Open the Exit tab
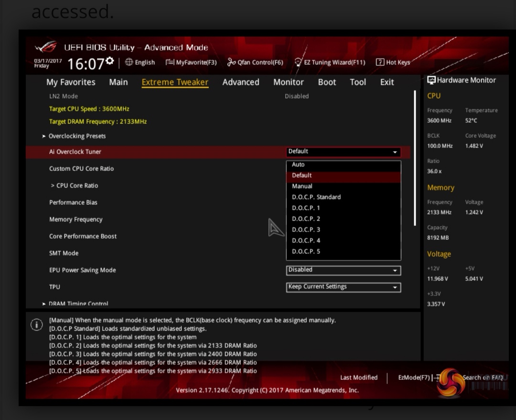This screenshot has height=420, width=516. tap(387, 82)
